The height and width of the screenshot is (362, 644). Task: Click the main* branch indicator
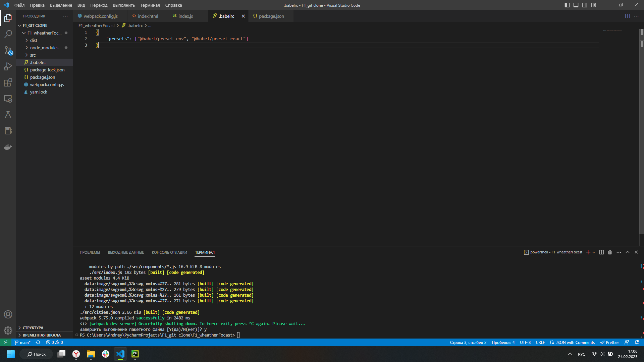[22, 342]
